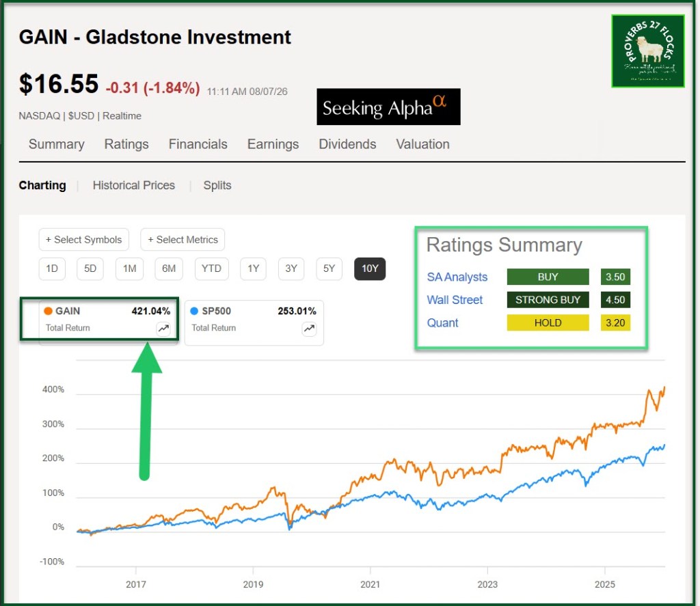
Task: Open the SP500 total return chart icon
Action: (309, 329)
